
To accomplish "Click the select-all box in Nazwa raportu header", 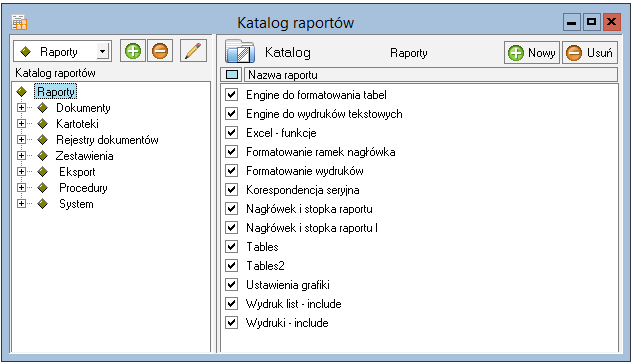I will click(232, 74).
